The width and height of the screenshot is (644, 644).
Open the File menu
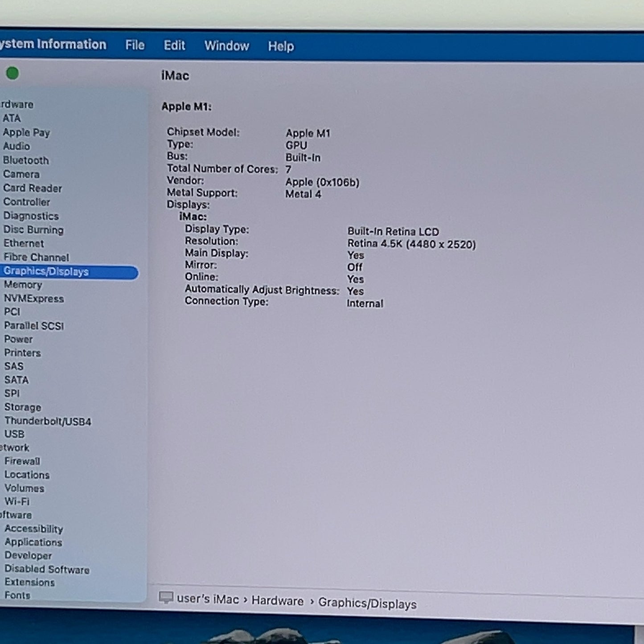135,45
